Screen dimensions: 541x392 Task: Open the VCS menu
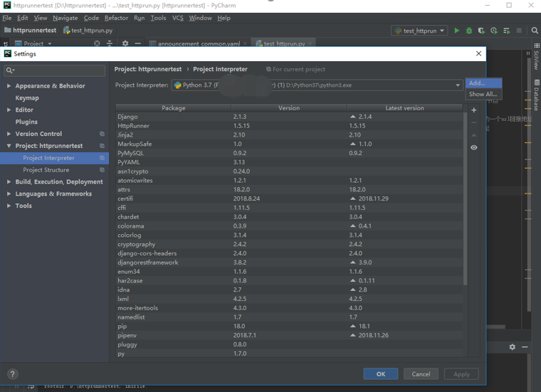point(178,18)
